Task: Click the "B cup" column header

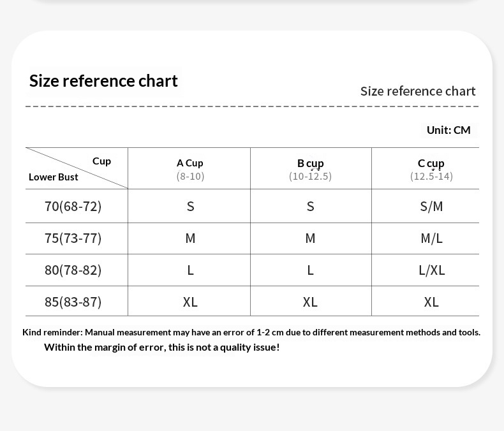Action: pyautogui.click(x=311, y=163)
